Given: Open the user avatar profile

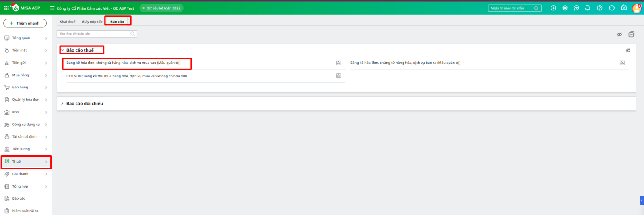Looking at the screenshot, I should [x=636, y=8].
